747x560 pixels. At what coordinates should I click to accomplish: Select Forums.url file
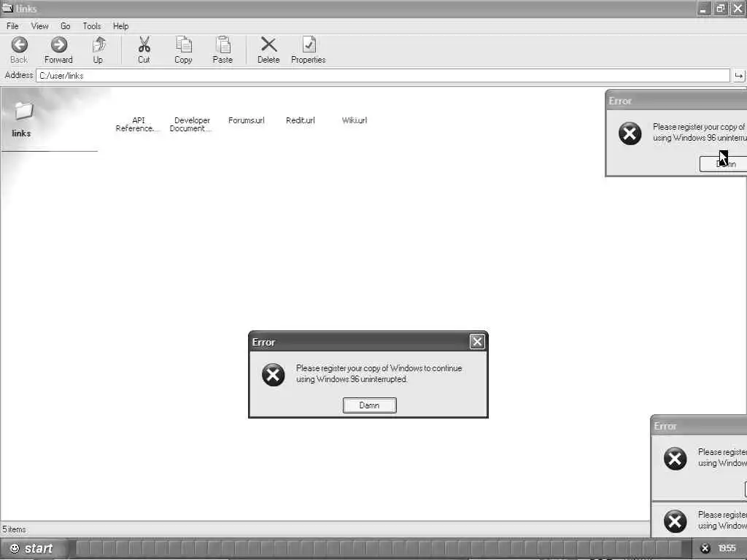tap(247, 120)
